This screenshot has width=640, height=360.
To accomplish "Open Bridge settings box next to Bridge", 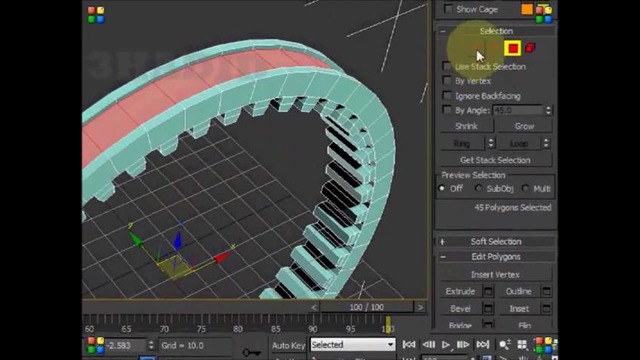I will tap(488, 324).
